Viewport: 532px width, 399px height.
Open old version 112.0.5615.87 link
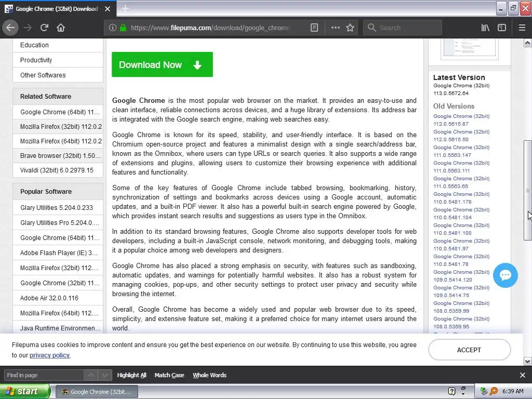(x=461, y=120)
